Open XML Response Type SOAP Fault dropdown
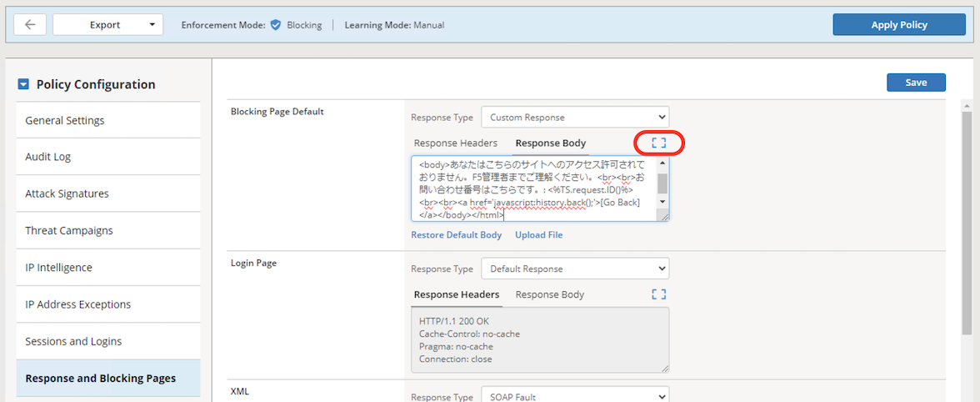This screenshot has width=980, height=402. (575, 396)
